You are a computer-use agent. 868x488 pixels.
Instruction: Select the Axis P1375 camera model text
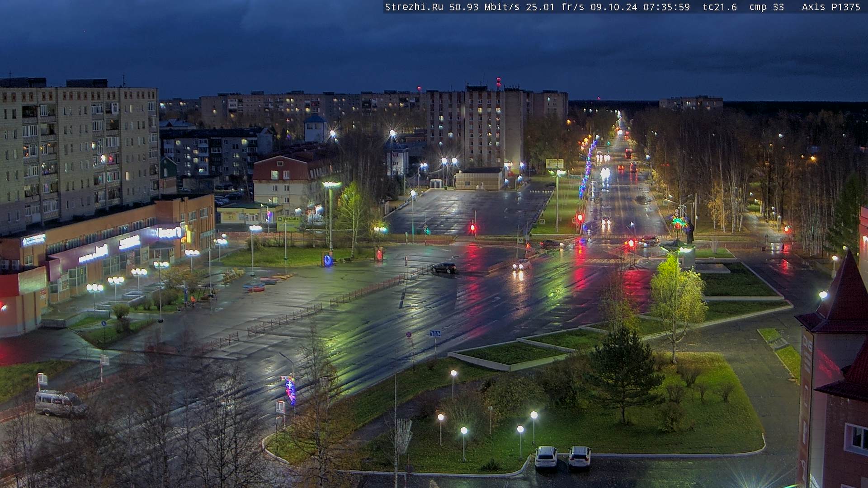tap(831, 7)
